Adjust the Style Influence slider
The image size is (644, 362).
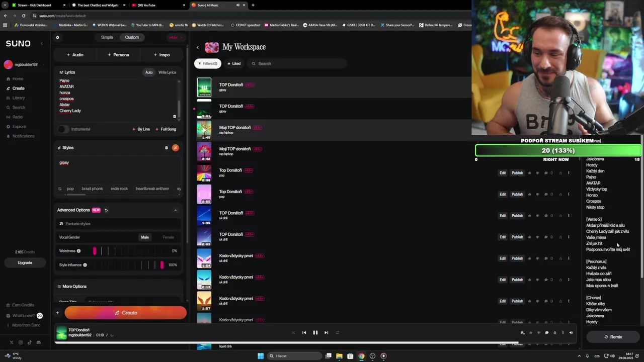tap(162, 265)
